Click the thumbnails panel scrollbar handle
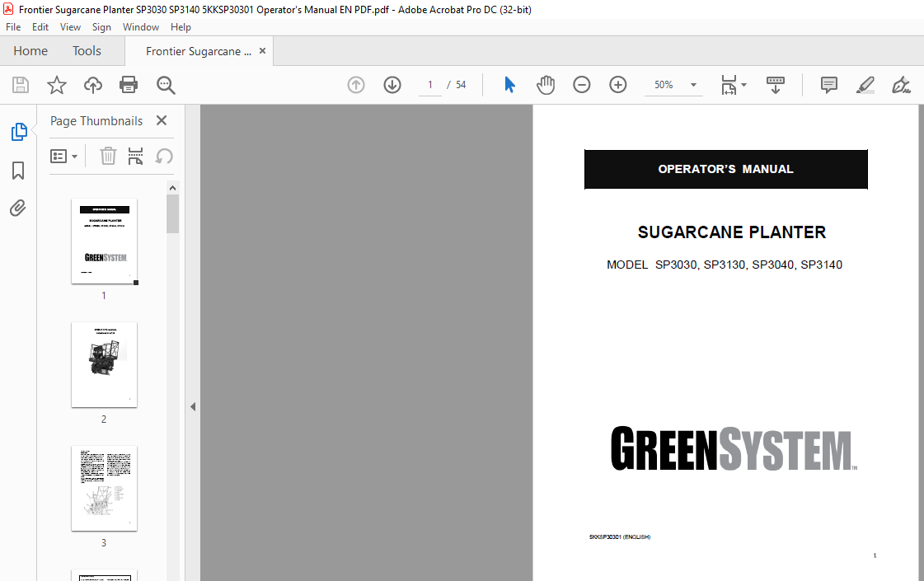The width and height of the screenshot is (924, 581). (x=172, y=214)
